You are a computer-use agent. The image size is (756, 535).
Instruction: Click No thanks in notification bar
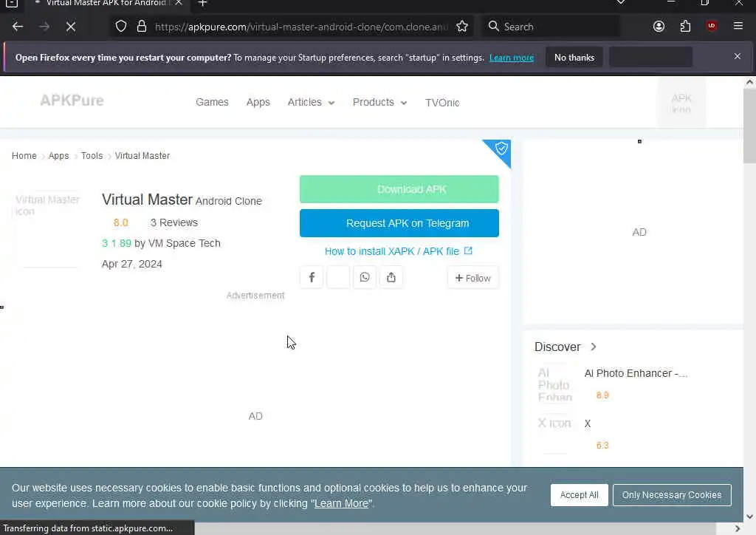click(574, 58)
